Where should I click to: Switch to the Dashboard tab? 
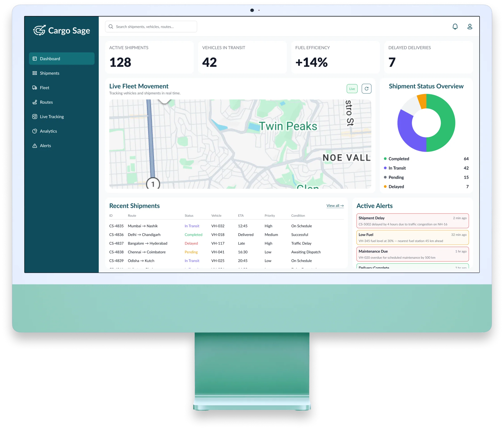coord(50,58)
